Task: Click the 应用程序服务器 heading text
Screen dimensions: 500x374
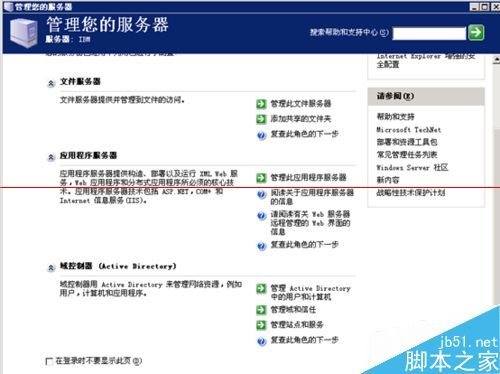Action: pyautogui.click(x=88, y=156)
